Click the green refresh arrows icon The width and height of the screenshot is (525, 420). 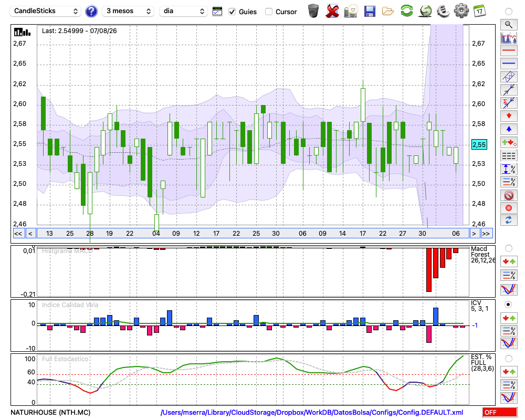click(x=406, y=11)
